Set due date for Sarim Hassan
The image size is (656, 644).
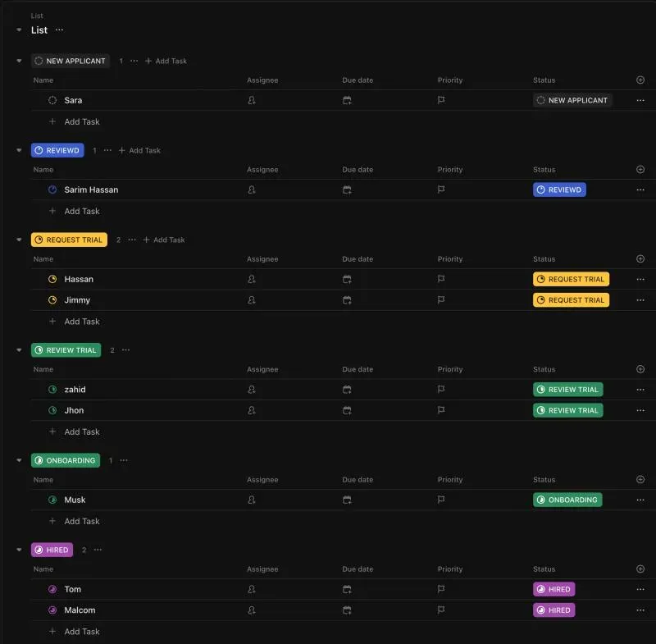347,190
